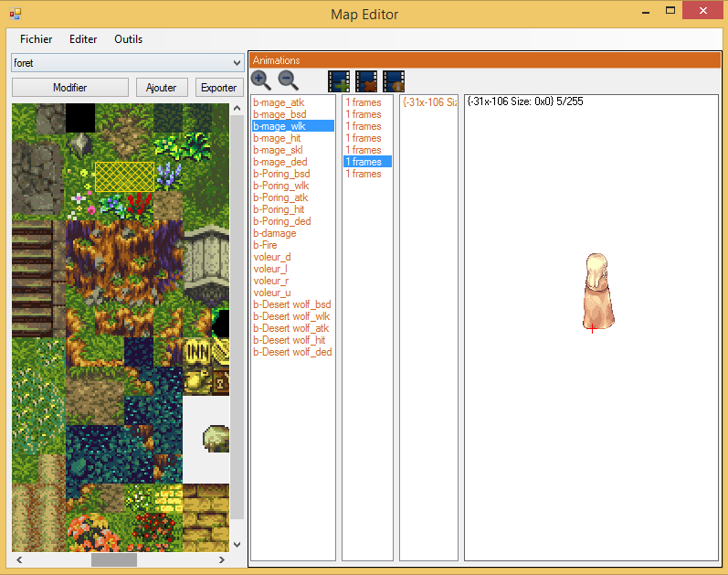The height and width of the screenshot is (575, 728).
Task: Select the {-31x-106 Si frame entry
Action: coord(429,102)
